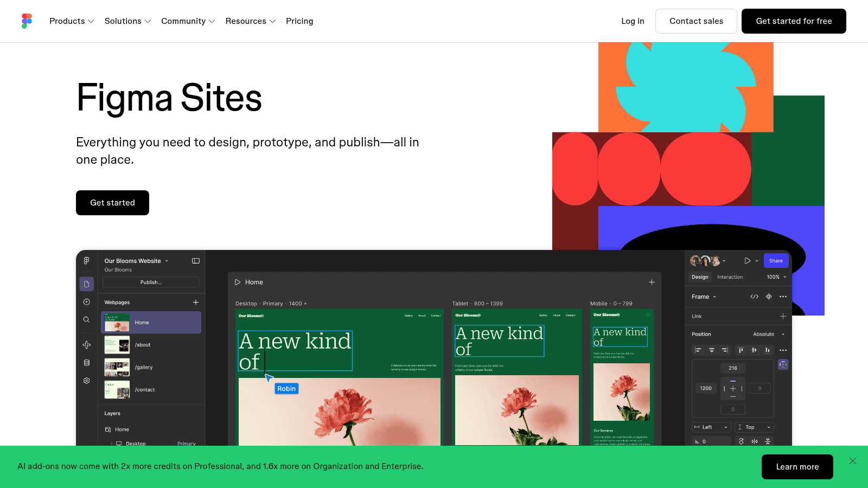
Task: Switch to the Design tab
Action: click(700, 277)
